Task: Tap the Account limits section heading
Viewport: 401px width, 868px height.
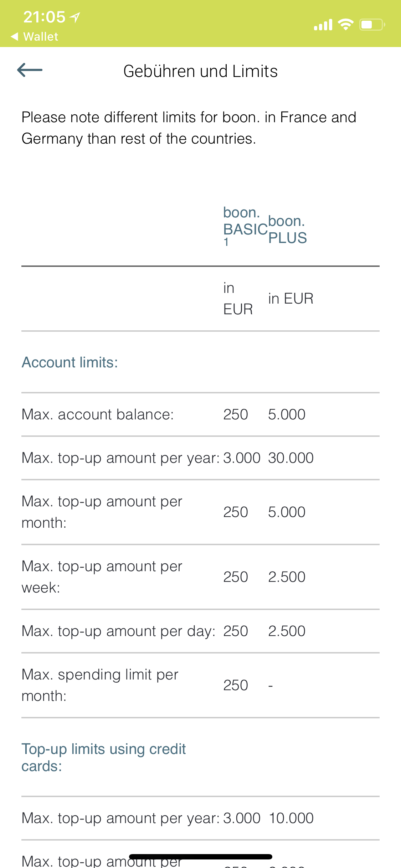Action: coord(70,362)
